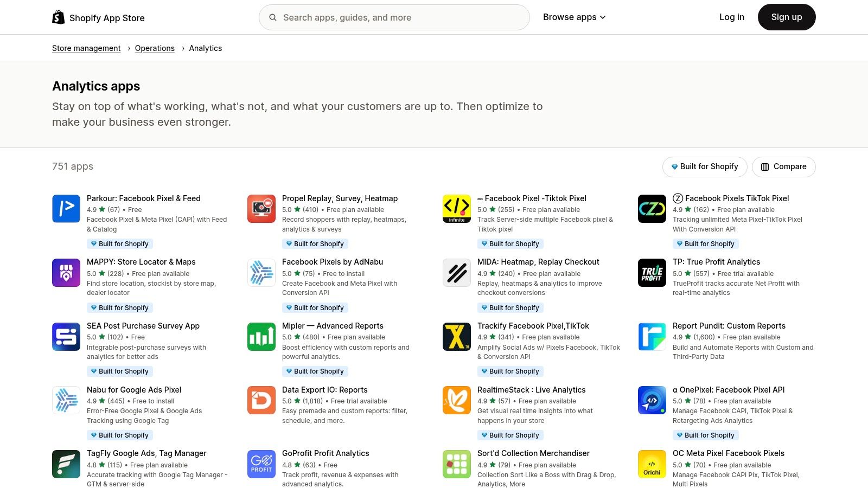Open Report Pundit: Custom Reports title
The image size is (868, 488).
tap(729, 326)
